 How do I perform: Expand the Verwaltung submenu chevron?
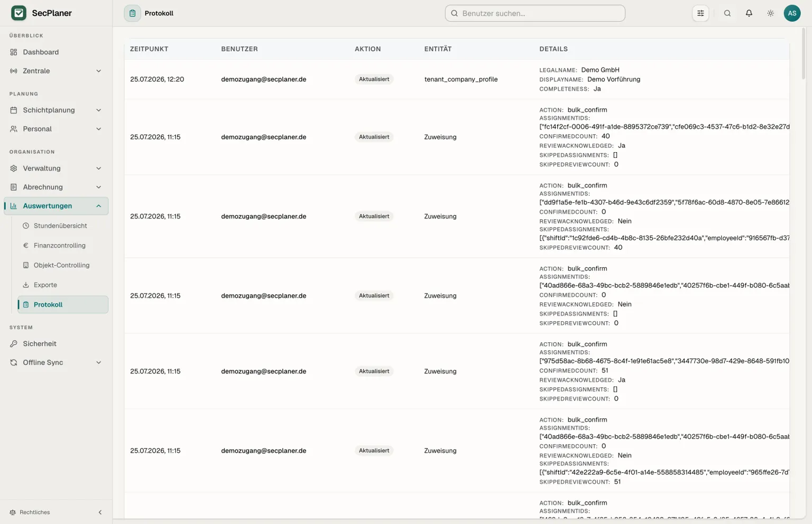point(99,169)
